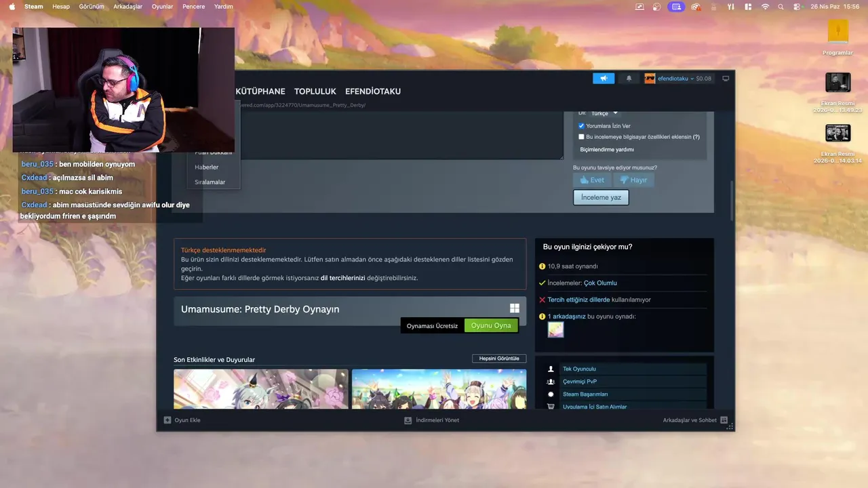The height and width of the screenshot is (488, 868).
Task: Recommend the game with Evet button
Action: tap(592, 180)
